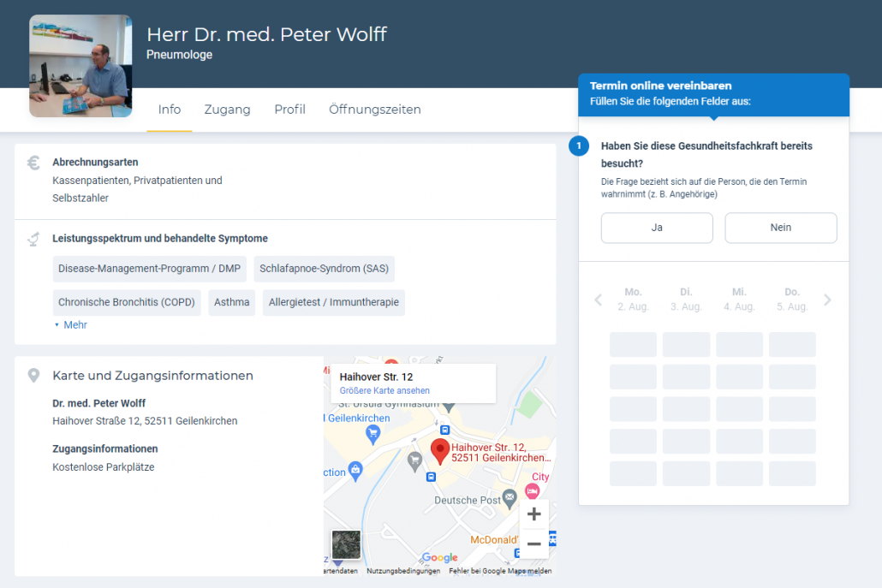Switch map to satellite view thumbnail

coord(346,544)
